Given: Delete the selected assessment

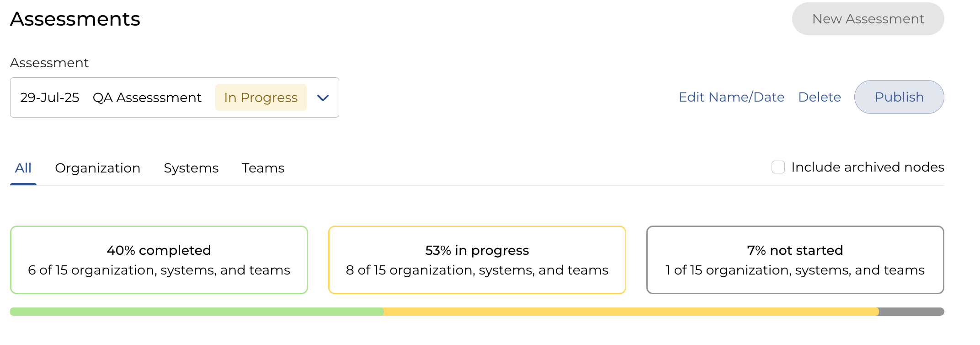Looking at the screenshot, I should pyautogui.click(x=819, y=97).
